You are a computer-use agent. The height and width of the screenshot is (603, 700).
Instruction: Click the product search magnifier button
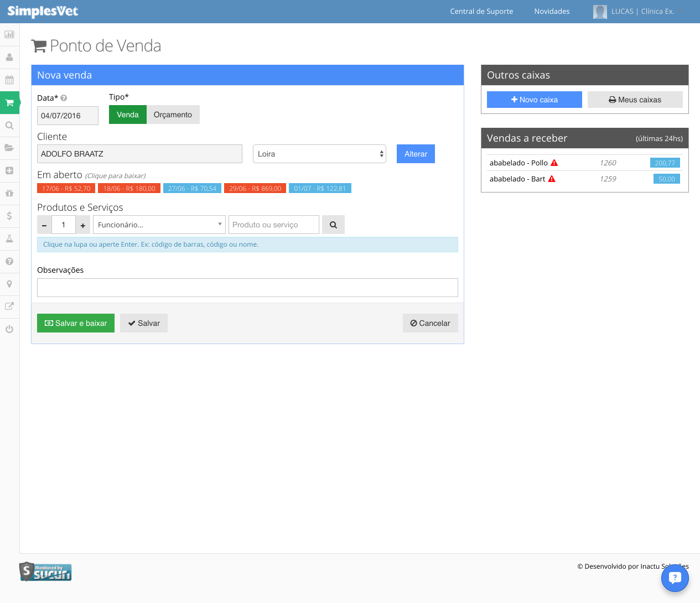(x=333, y=225)
